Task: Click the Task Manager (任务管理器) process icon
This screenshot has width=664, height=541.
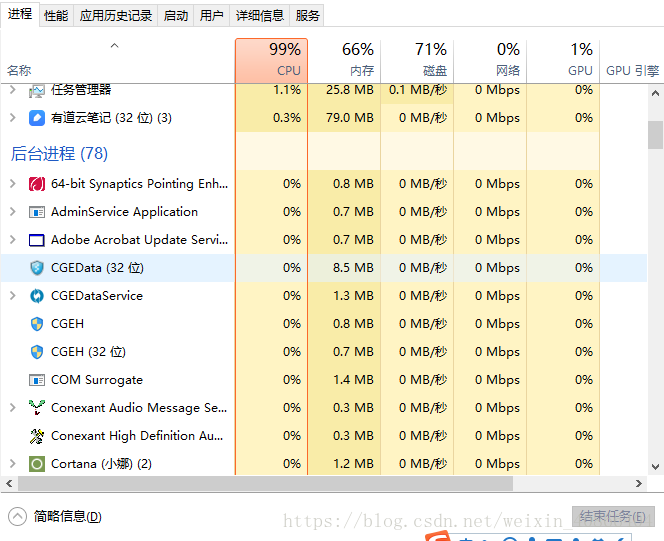Action: pos(37,91)
